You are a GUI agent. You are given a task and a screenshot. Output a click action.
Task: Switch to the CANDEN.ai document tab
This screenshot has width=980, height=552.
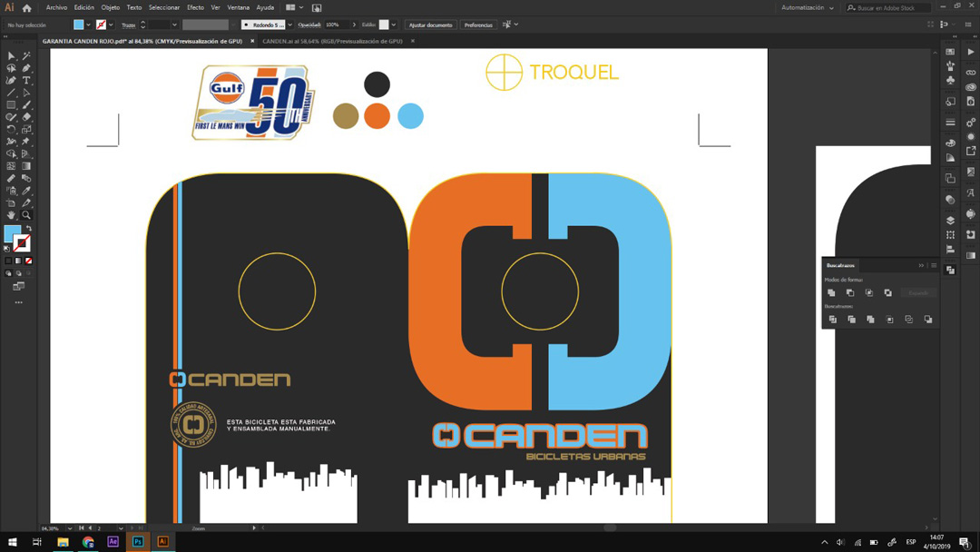332,41
